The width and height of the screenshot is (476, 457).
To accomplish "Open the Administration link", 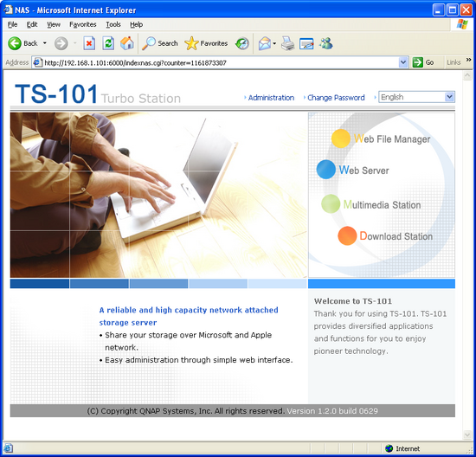I will (x=271, y=98).
